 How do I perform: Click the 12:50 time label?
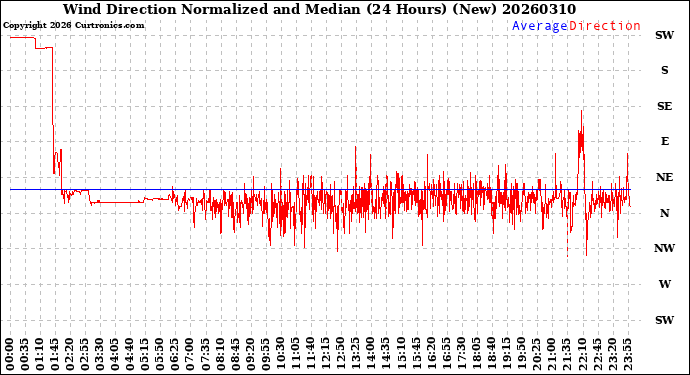pyautogui.click(x=341, y=355)
